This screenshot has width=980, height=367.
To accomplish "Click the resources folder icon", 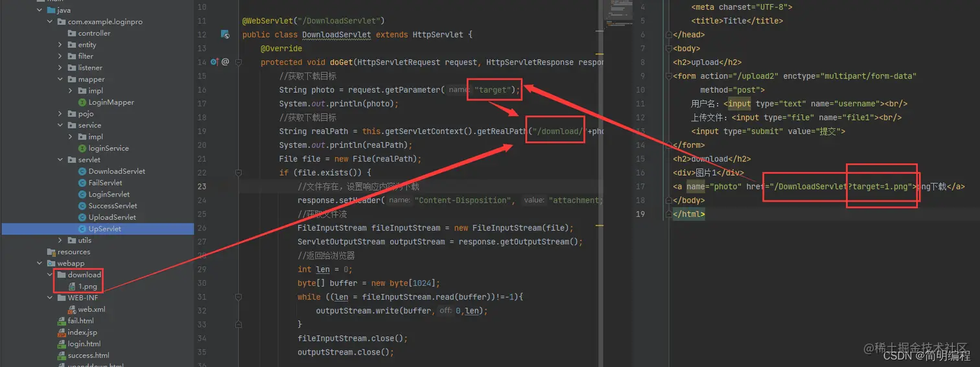I will [x=51, y=252].
